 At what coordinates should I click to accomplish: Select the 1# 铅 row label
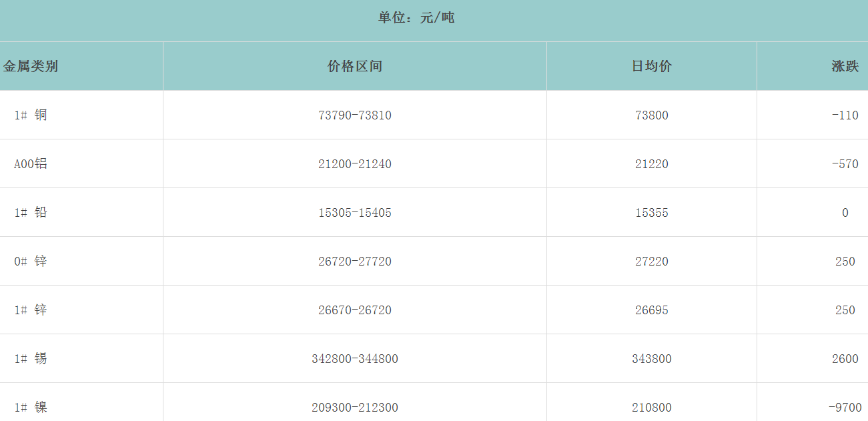tap(31, 212)
